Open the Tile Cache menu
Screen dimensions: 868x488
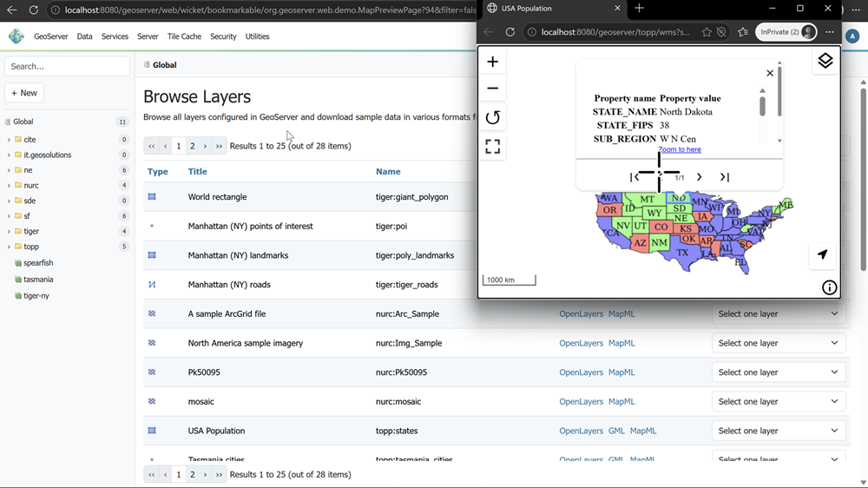184,36
